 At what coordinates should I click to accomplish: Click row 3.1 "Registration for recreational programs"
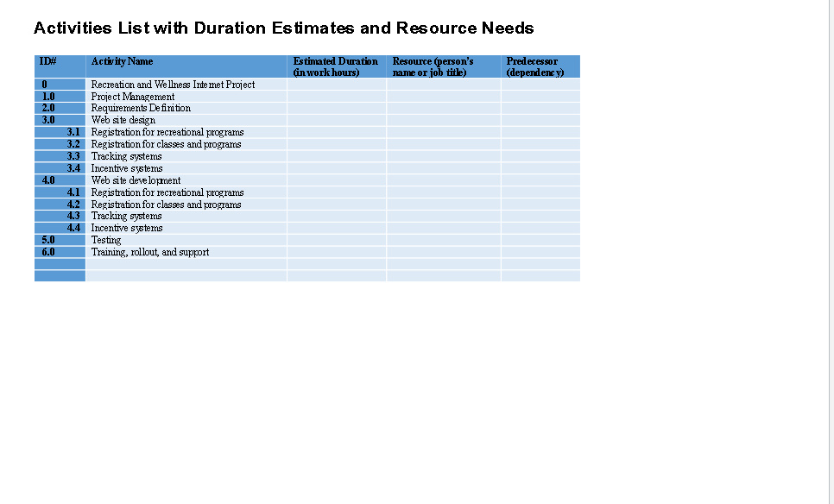pyautogui.click(x=167, y=132)
